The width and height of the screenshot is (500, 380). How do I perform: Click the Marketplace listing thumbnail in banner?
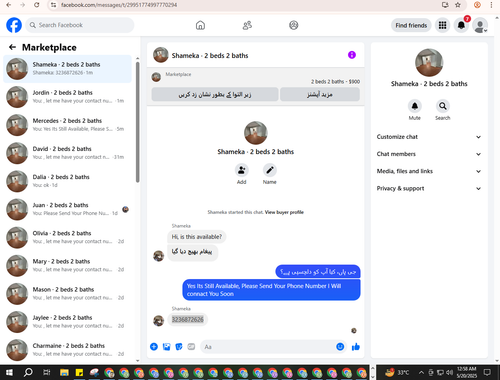pyautogui.click(x=156, y=77)
